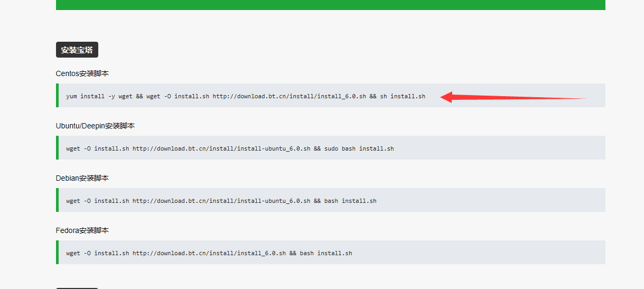Click the Centos安装脚本 label
Image resolution: width=644 pixels, height=289 pixels.
[x=82, y=73]
